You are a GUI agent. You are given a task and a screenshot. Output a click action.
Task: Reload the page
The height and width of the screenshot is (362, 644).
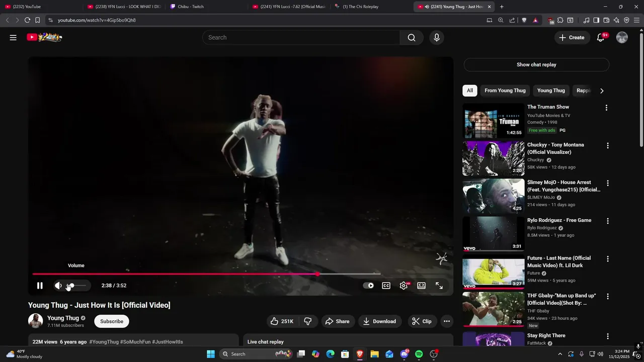click(x=27, y=20)
